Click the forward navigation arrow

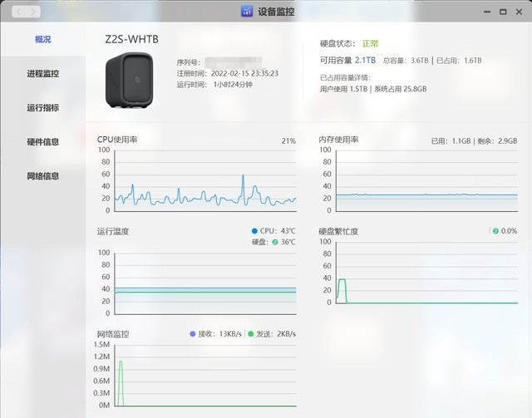[x=33, y=12]
